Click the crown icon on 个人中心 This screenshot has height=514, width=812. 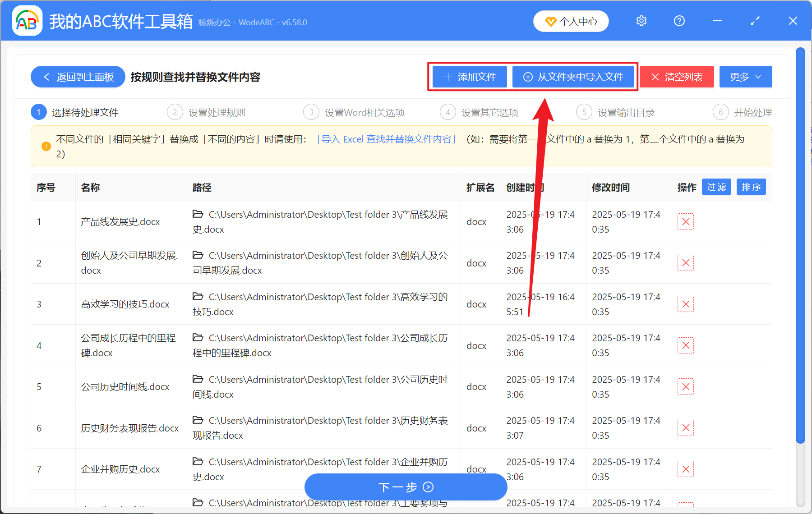pyautogui.click(x=551, y=21)
